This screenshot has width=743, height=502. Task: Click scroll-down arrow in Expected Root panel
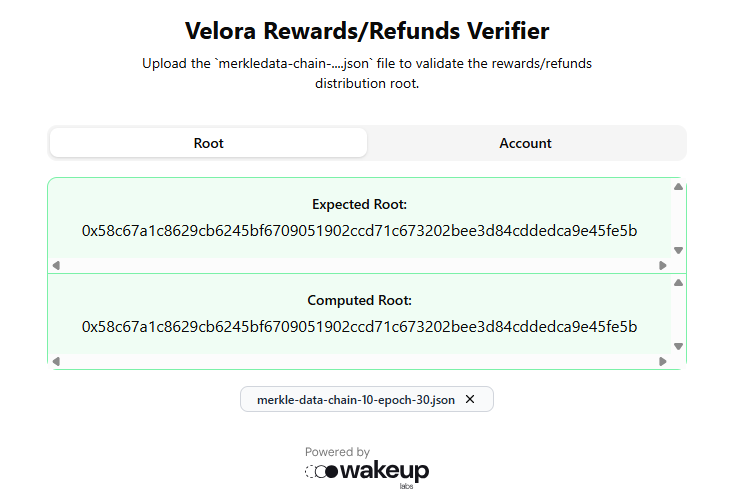678,251
